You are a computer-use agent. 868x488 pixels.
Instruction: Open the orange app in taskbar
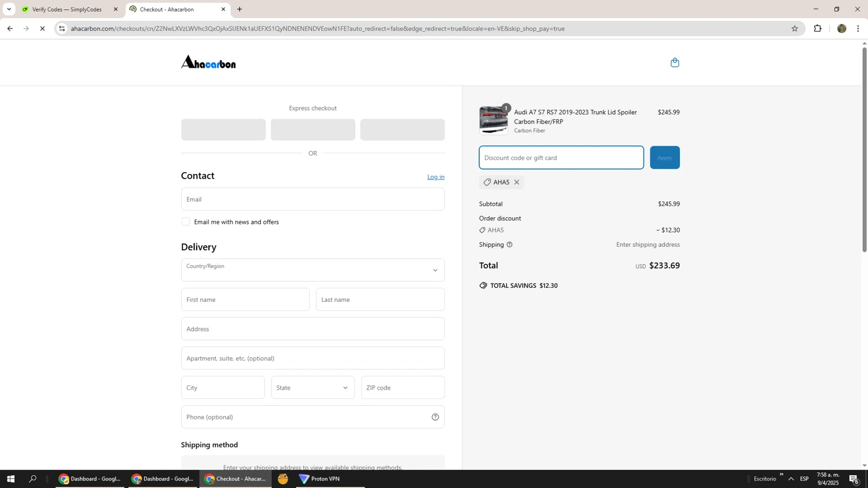pos(282,479)
